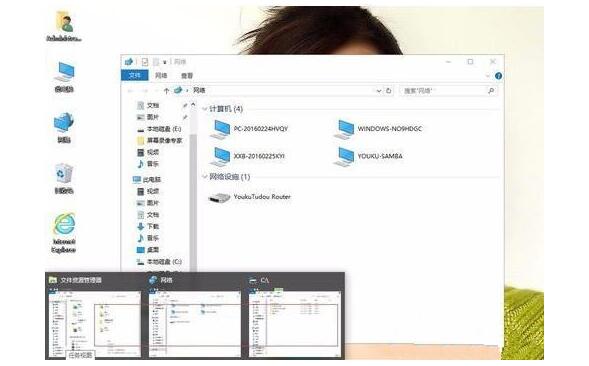Open the 屏幕录像专家 folder in the sidebar
The image size is (589, 366).
[x=160, y=141]
